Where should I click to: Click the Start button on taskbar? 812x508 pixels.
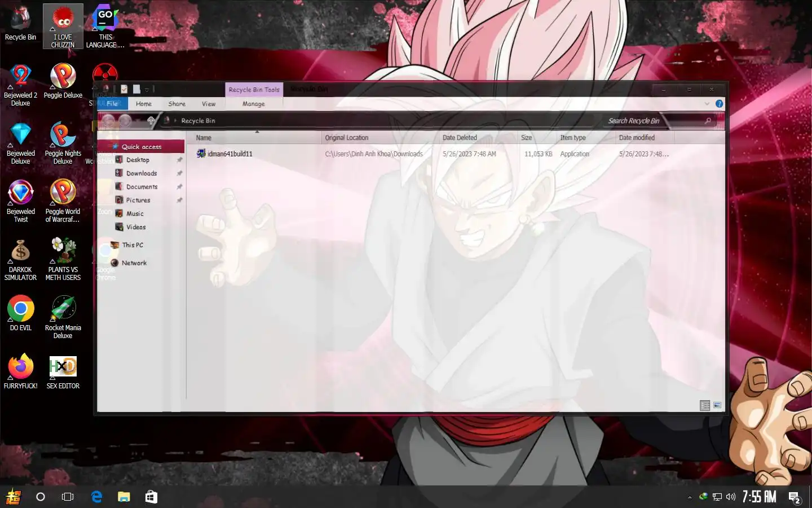coord(13,497)
